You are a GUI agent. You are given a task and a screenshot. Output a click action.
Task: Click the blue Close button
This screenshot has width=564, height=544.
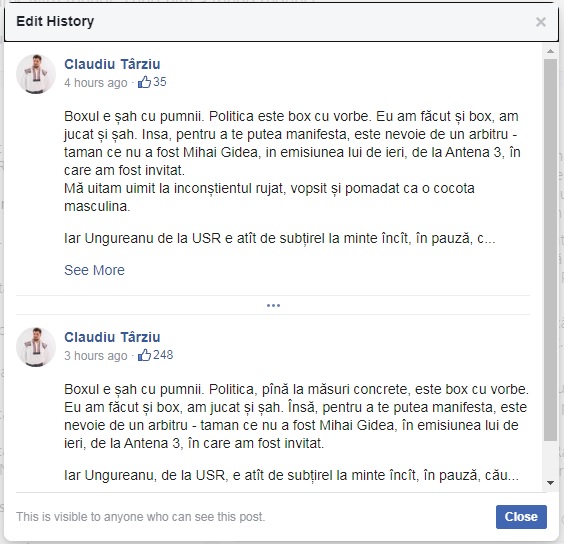point(521,517)
